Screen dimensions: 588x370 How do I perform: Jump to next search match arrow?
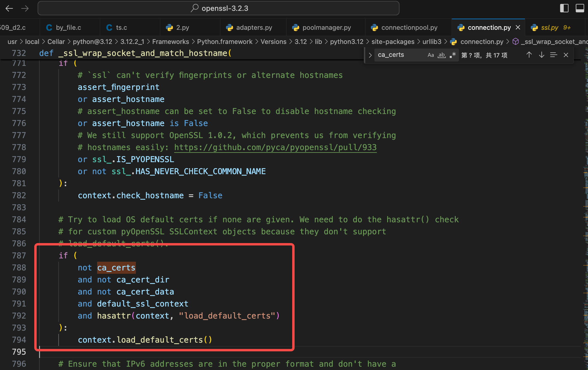(541, 55)
